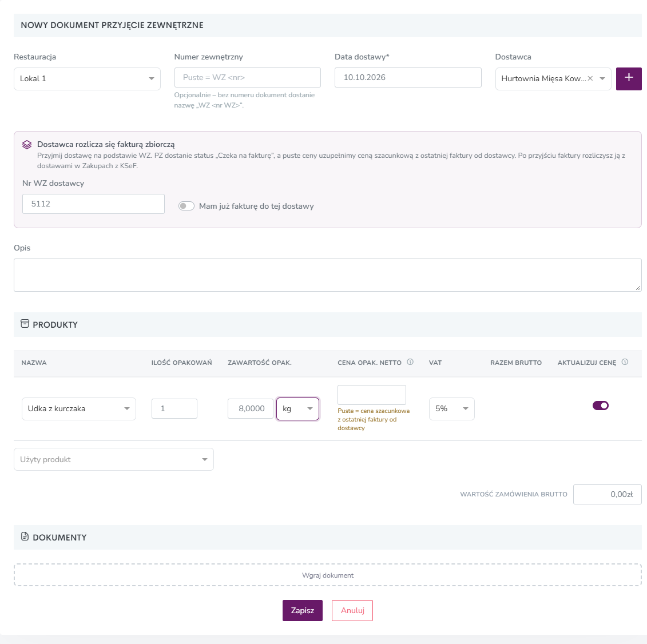
Task: Focus the Numer zewnętrzny input field
Action: [248, 78]
